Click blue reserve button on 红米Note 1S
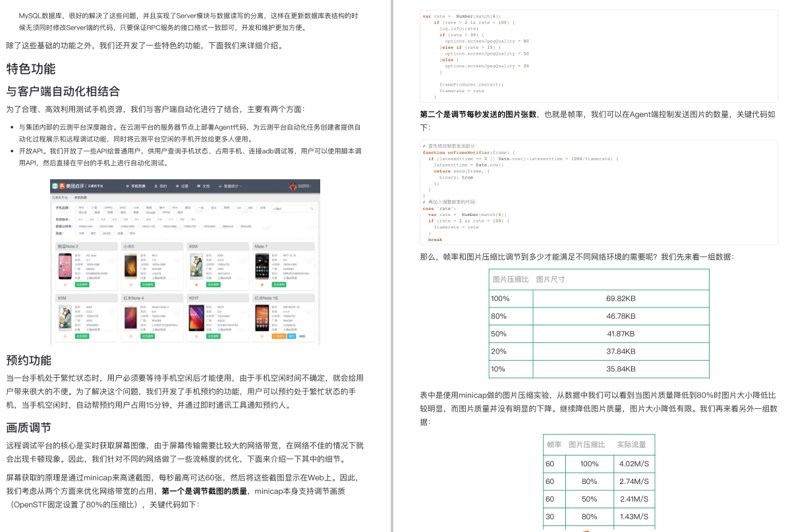The height and width of the screenshot is (532, 790). click(292, 336)
